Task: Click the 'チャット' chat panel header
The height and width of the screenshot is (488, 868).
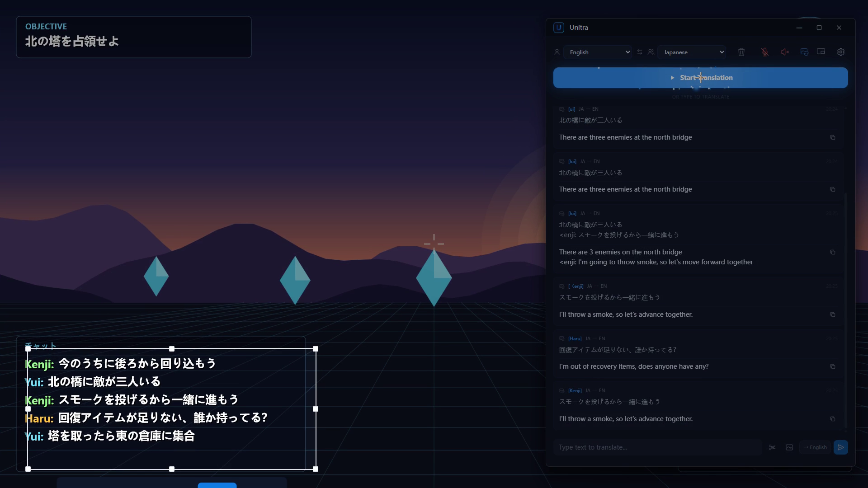Action: click(40, 346)
